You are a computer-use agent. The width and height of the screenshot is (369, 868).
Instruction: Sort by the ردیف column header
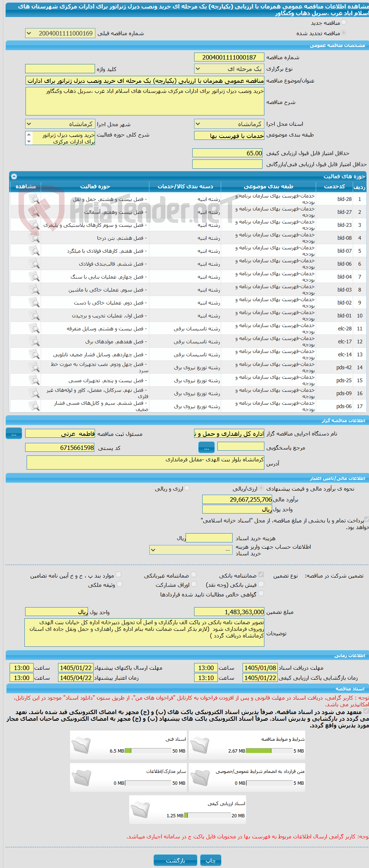click(x=359, y=187)
